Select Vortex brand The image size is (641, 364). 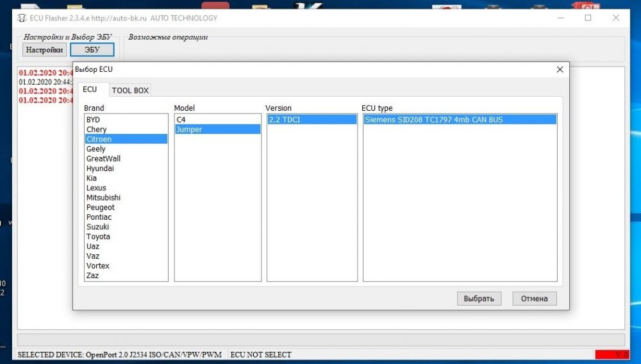126,266
